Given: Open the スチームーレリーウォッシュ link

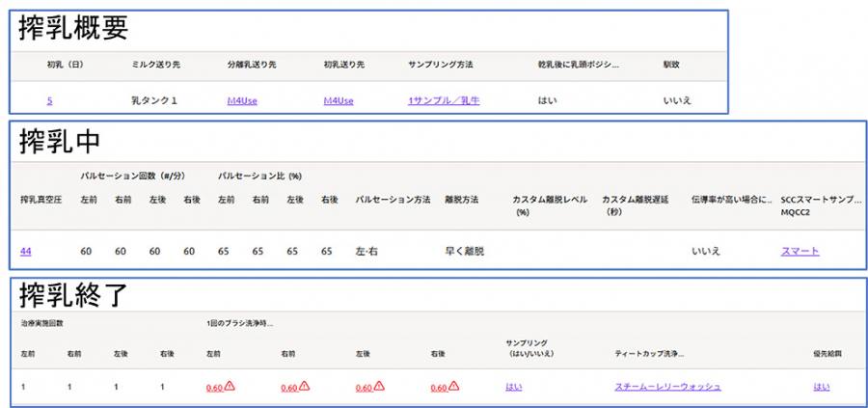Looking at the screenshot, I should click(x=667, y=387).
